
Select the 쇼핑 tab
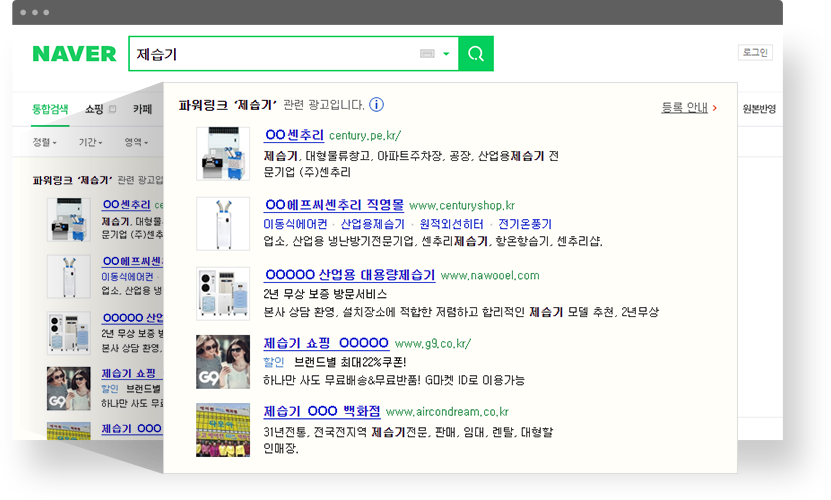(x=94, y=109)
